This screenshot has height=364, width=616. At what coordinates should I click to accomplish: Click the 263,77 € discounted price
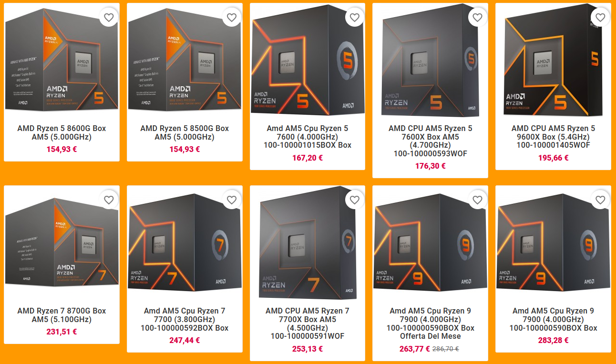[415, 349]
